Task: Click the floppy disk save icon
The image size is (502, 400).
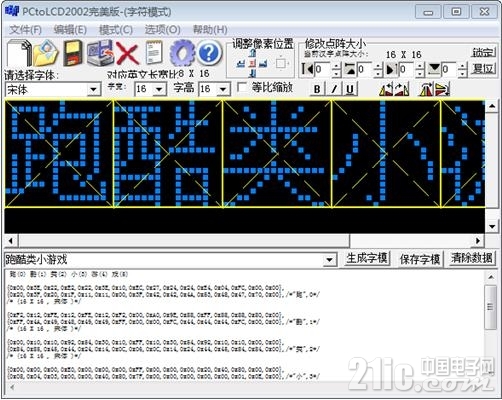Action: [x=72, y=53]
